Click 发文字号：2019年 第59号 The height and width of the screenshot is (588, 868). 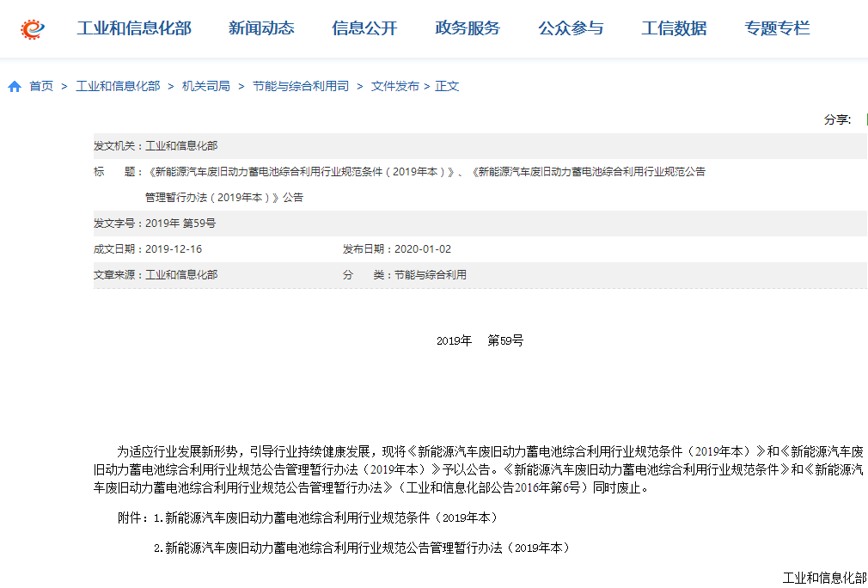click(155, 224)
